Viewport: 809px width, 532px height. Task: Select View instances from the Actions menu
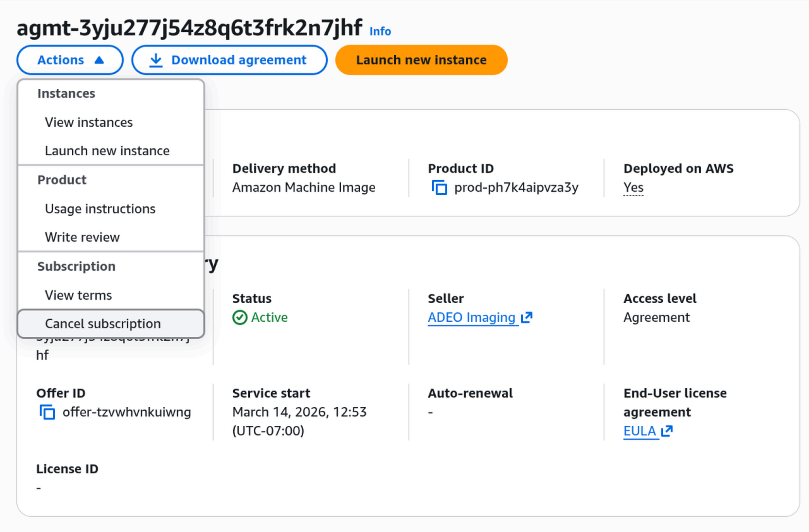pyautogui.click(x=88, y=122)
